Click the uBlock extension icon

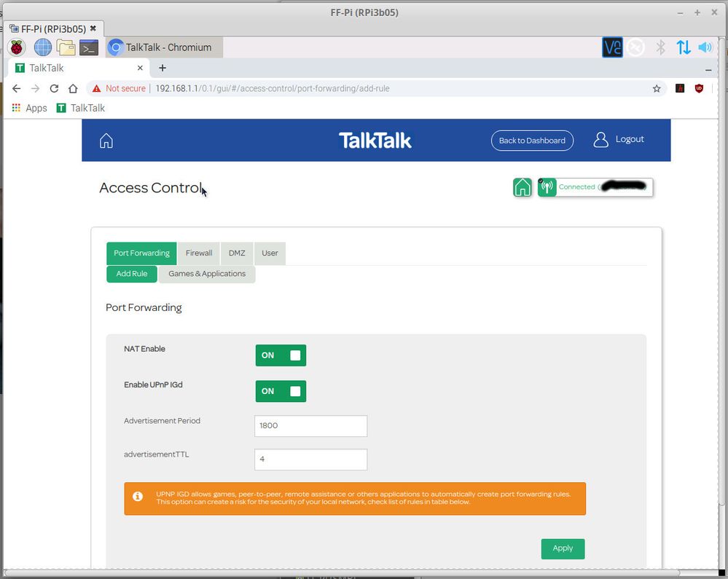click(699, 88)
